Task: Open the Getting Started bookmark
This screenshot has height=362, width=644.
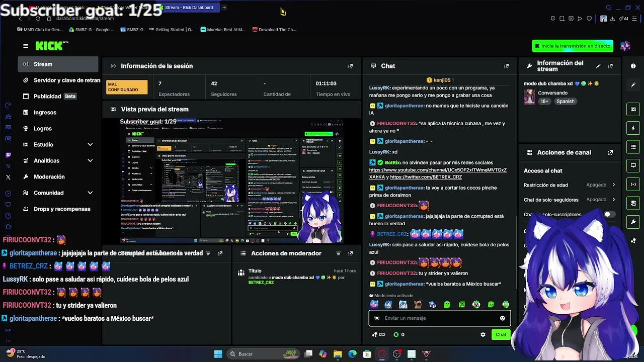Action: pos(171,30)
